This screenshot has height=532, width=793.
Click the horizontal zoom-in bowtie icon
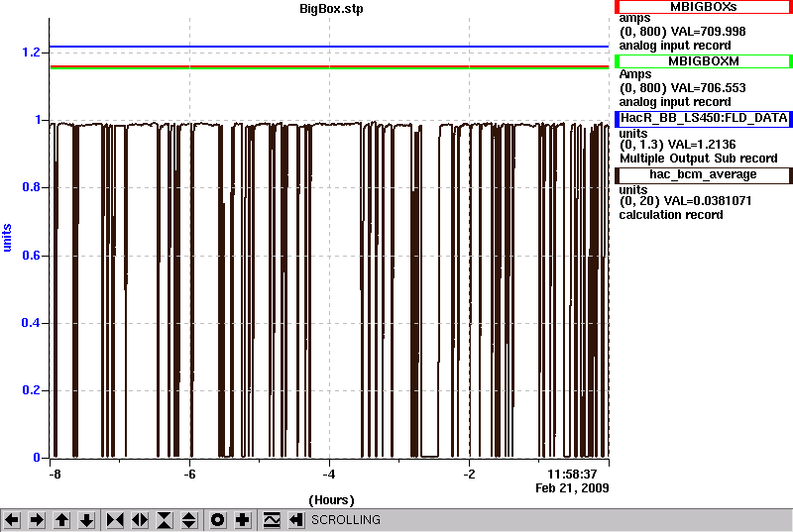[115, 520]
